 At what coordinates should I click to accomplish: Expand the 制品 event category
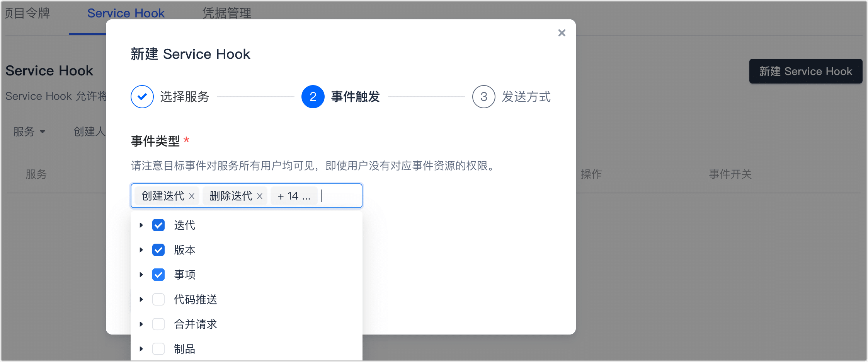click(141, 349)
